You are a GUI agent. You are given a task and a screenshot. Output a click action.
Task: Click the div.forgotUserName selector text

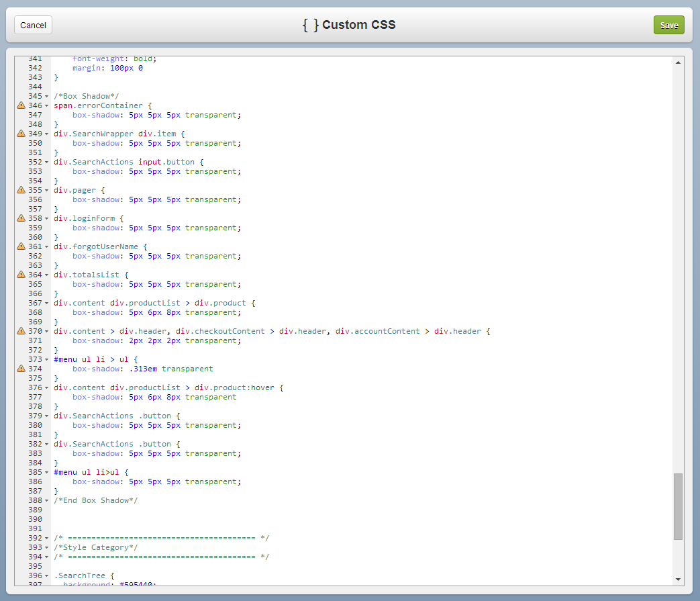(x=96, y=246)
